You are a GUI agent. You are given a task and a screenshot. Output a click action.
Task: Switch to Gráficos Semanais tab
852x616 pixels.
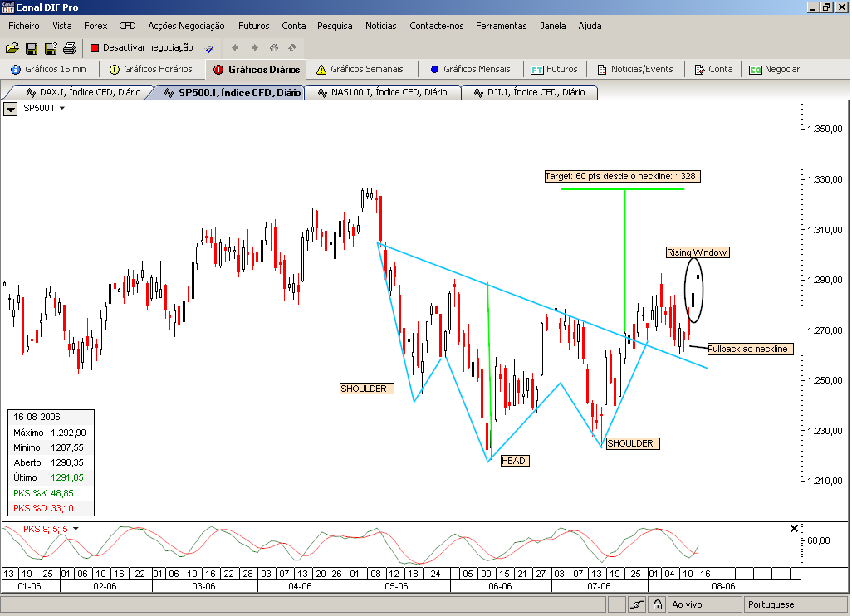360,69
